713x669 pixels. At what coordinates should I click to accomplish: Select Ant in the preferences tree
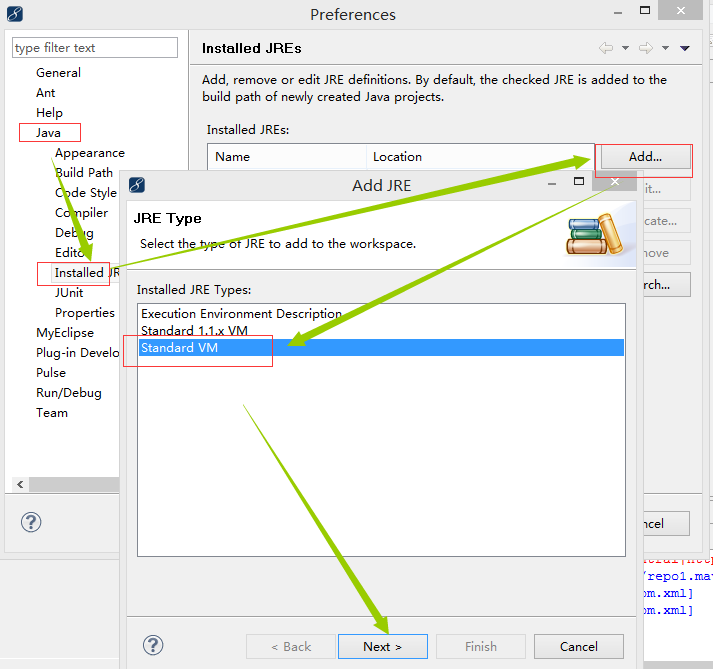click(x=45, y=93)
